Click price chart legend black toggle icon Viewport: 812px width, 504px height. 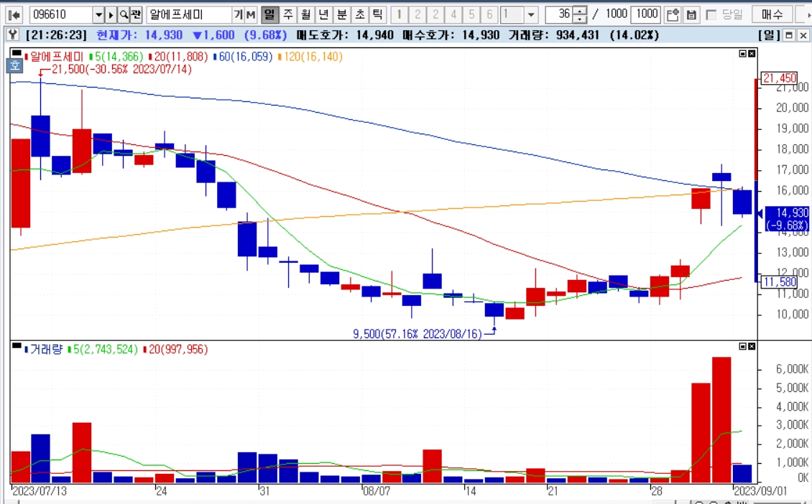[17, 53]
